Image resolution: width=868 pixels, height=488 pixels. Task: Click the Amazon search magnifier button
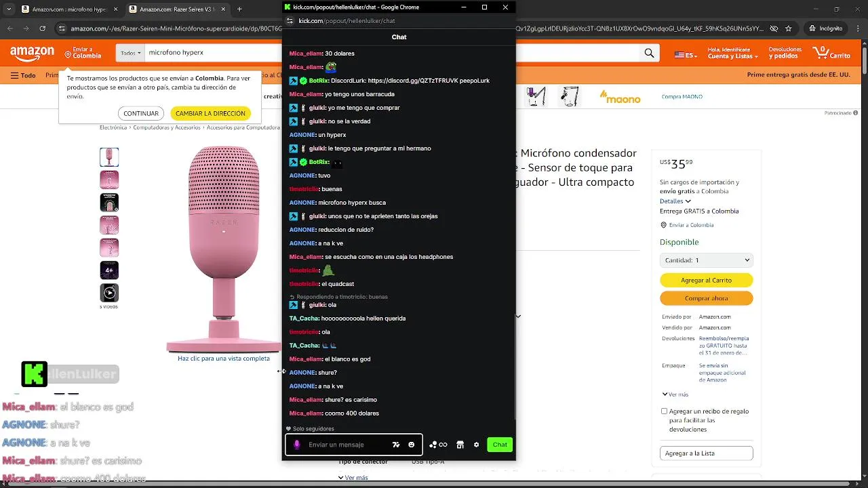(649, 53)
